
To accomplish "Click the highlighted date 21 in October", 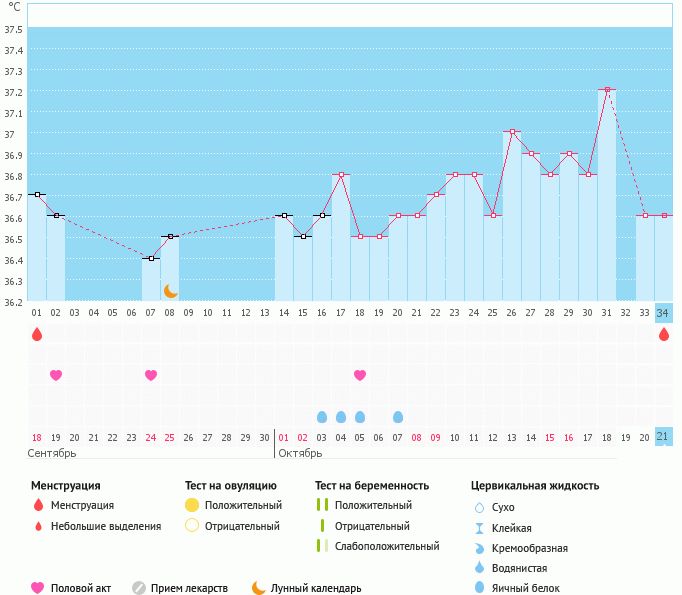I will (664, 437).
